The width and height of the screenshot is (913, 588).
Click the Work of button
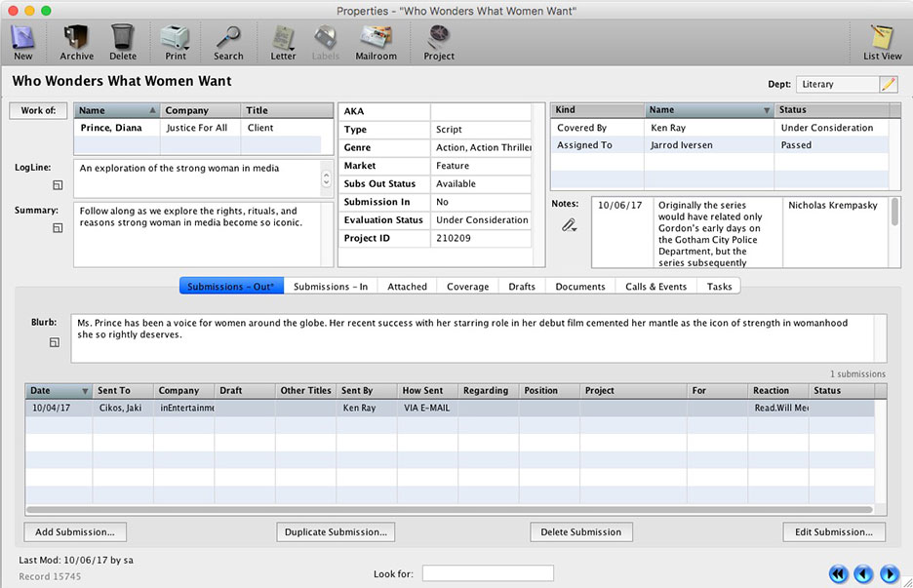tap(38, 110)
